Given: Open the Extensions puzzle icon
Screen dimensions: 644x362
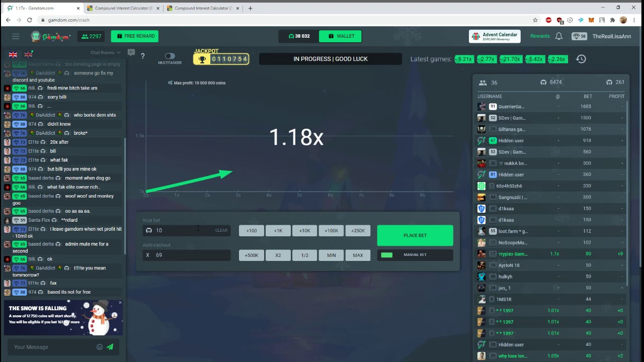Looking at the screenshot, I should pos(612,20).
